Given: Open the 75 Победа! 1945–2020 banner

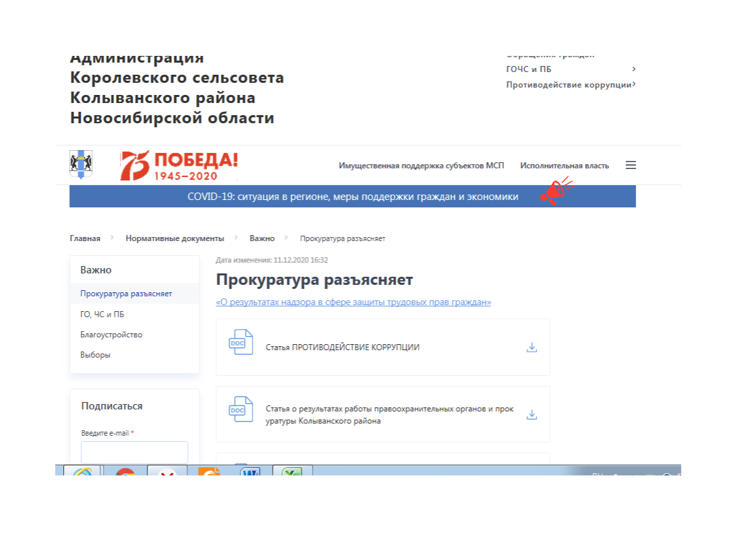Looking at the screenshot, I should (179, 165).
